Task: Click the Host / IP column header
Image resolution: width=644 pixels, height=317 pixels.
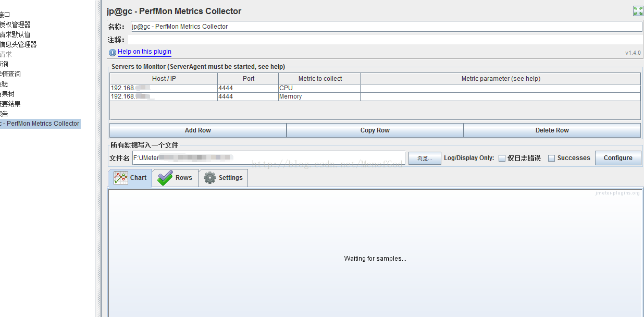Action: click(x=164, y=79)
